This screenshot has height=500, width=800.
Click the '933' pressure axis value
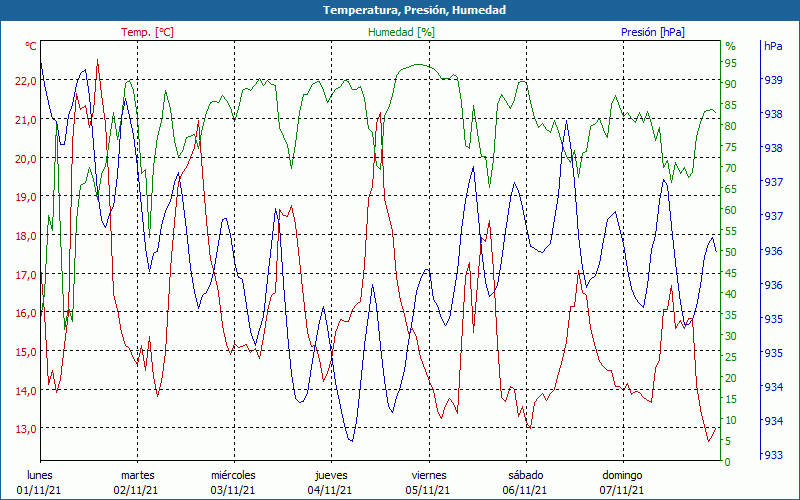point(772,455)
